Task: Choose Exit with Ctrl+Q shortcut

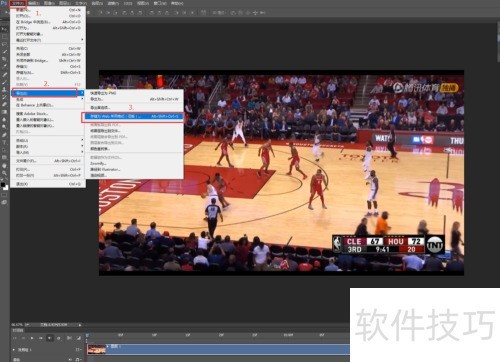Action: click(x=48, y=184)
